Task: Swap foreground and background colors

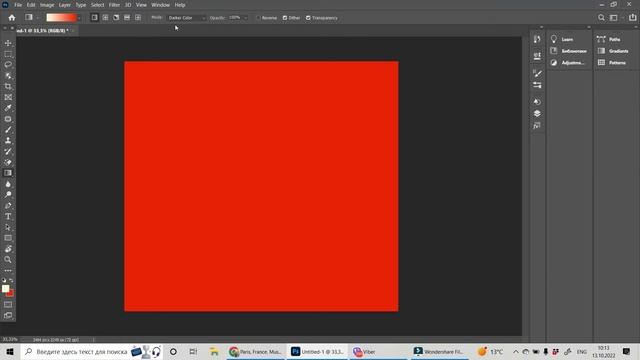Action: 11,280
